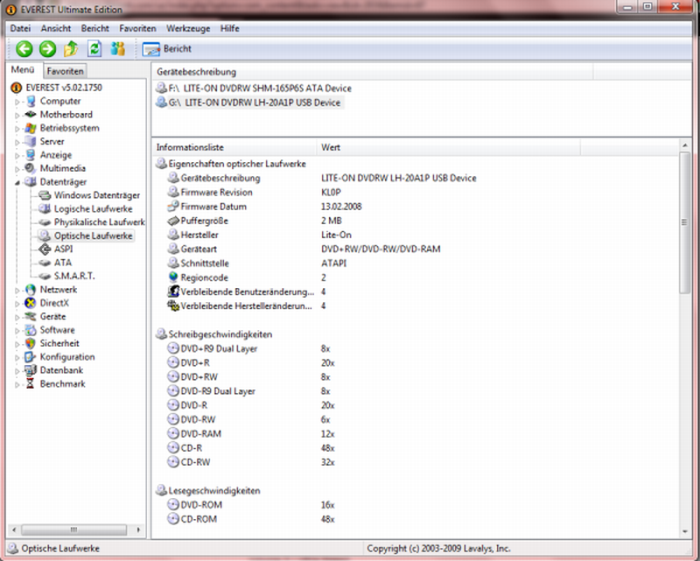Switch to the Favoriten tab
The height and width of the screenshot is (561, 700).
(65, 71)
